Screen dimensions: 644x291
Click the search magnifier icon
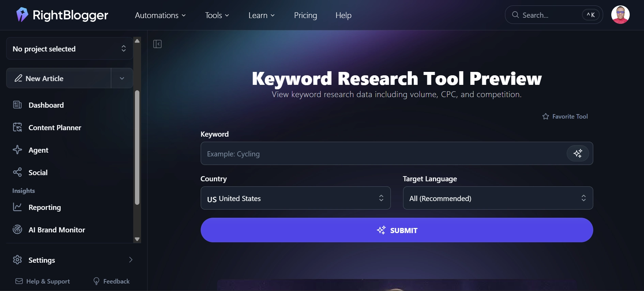click(x=516, y=15)
